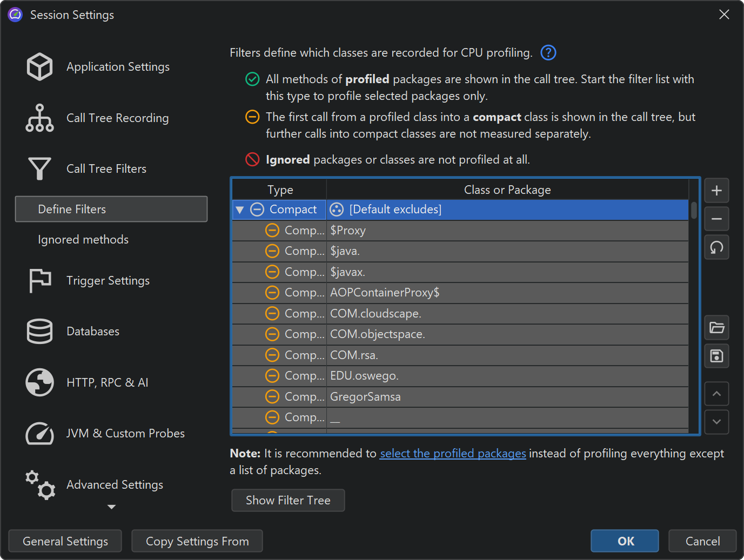The width and height of the screenshot is (744, 560).
Task: Go to Databases settings
Action: pyautogui.click(x=93, y=332)
